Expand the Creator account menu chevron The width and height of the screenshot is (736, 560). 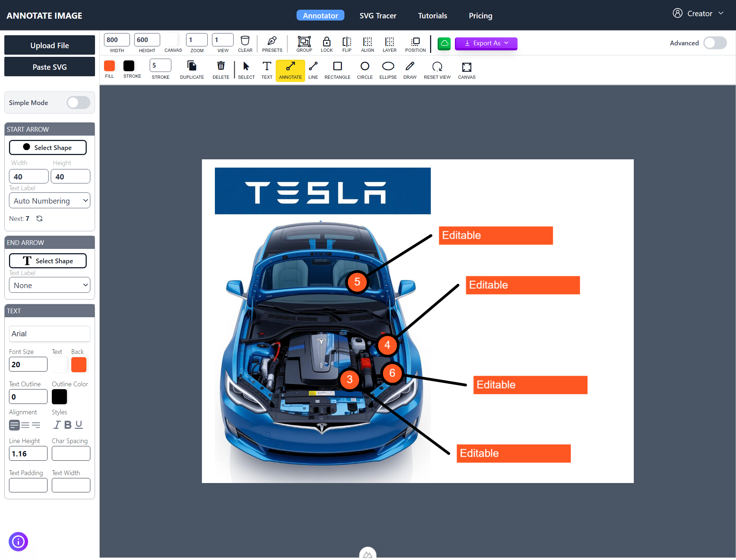pyautogui.click(x=721, y=13)
